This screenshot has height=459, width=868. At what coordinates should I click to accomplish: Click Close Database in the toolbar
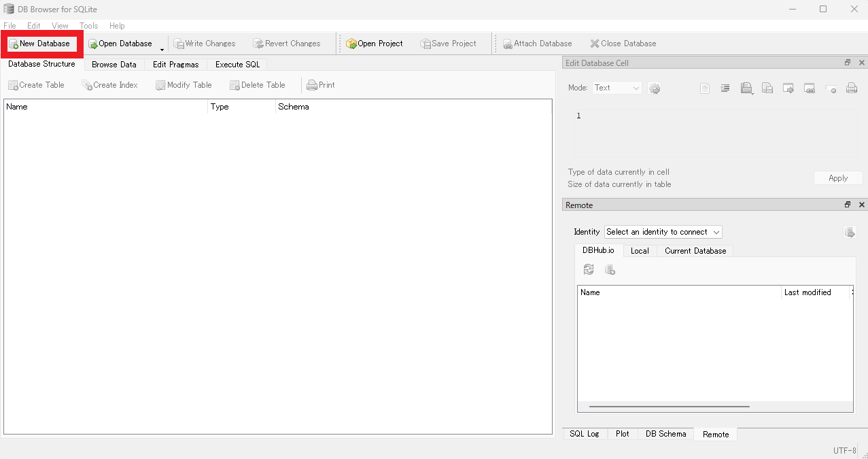click(x=623, y=44)
